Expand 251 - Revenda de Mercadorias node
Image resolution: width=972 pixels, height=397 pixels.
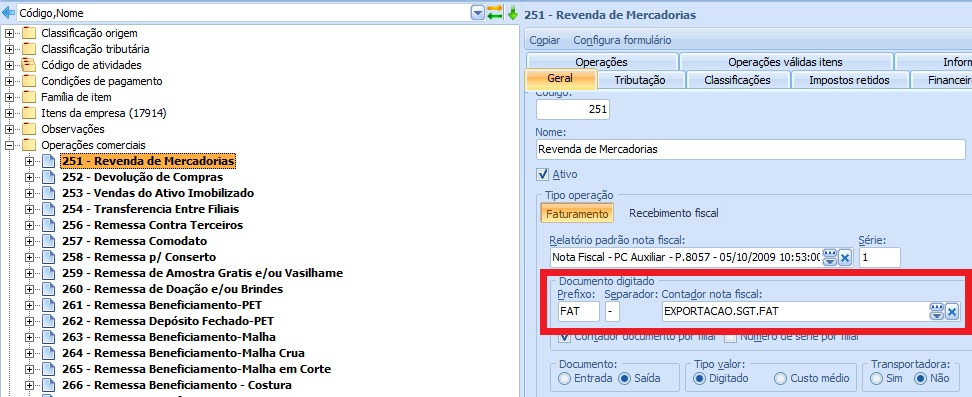tap(29, 162)
